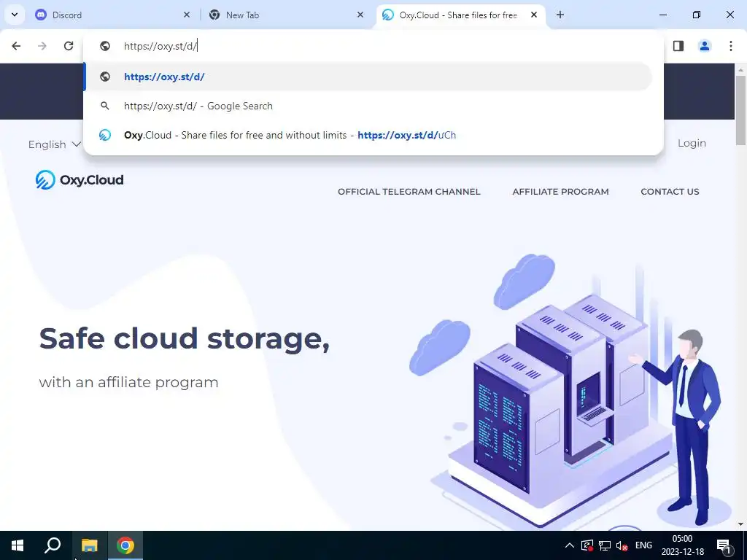Click the ENG language indicator
The height and width of the screenshot is (560, 747).
tap(643, 545)
